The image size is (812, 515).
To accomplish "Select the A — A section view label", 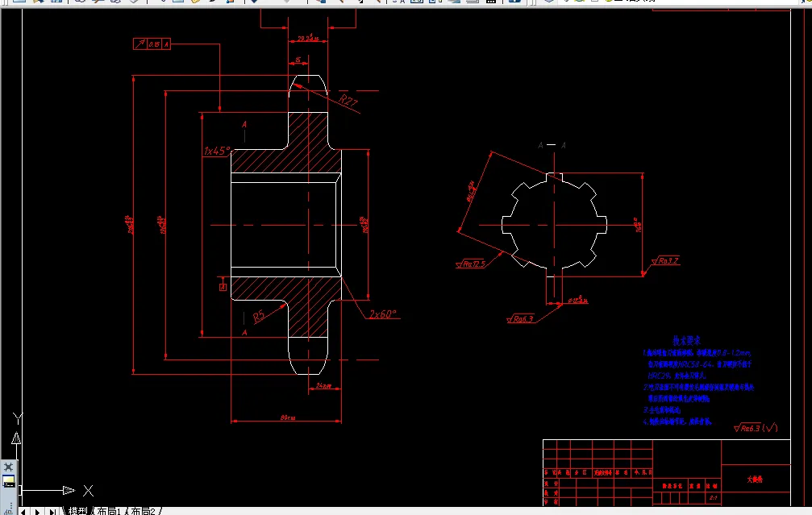I will pyautogui.click(x=552, y=145).
